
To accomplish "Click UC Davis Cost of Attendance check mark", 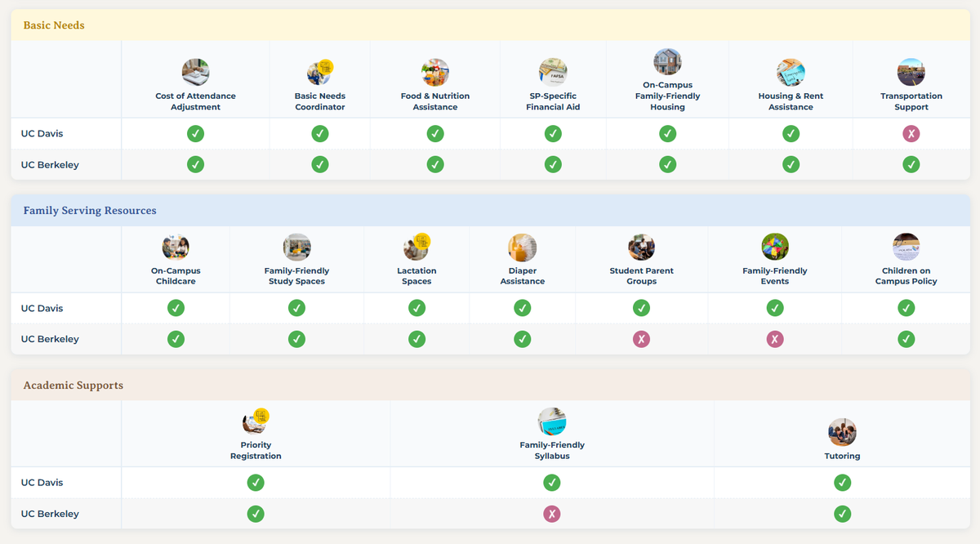I will click(195, 134).
